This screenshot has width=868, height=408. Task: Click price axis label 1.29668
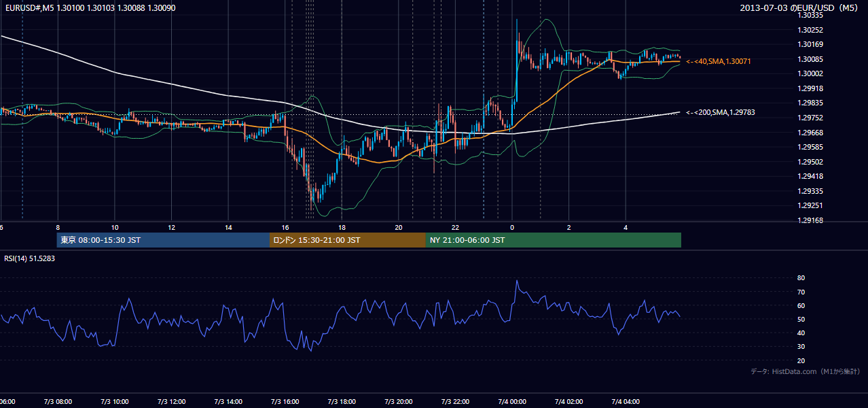(x=810, y=133)
